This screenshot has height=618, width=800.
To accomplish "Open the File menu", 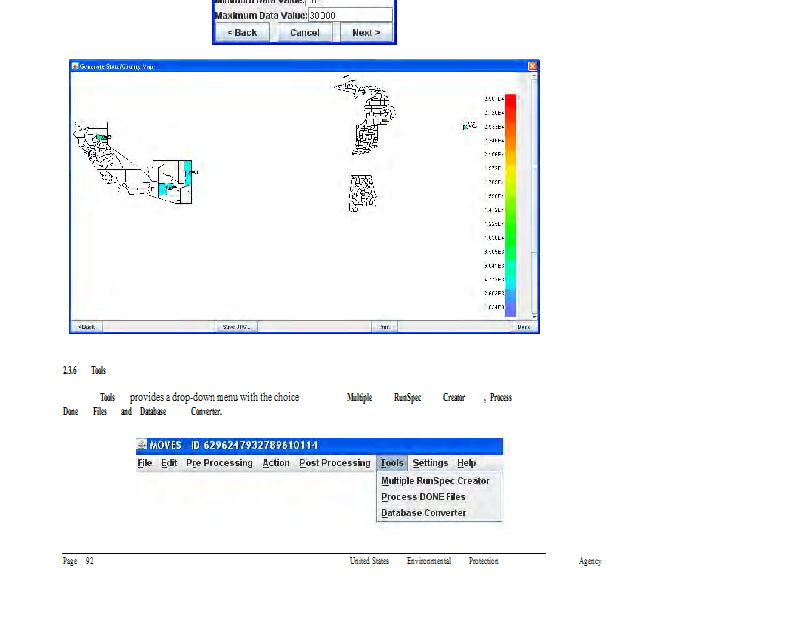I will point(145,463).
